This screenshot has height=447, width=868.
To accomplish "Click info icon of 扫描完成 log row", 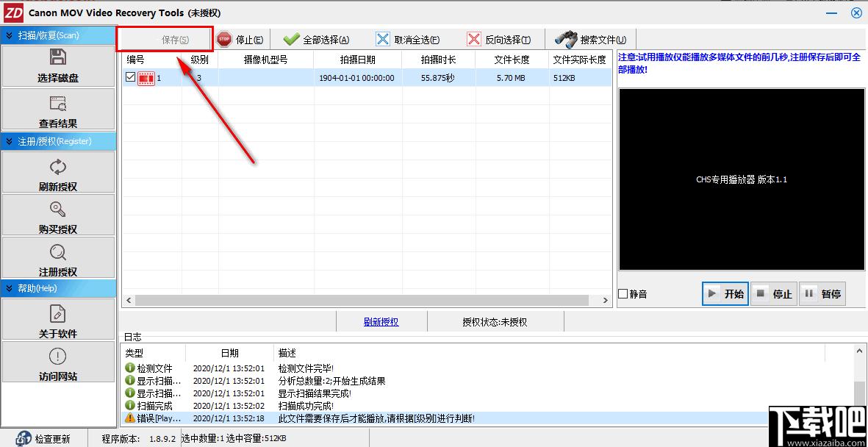I will click(129, 405).
